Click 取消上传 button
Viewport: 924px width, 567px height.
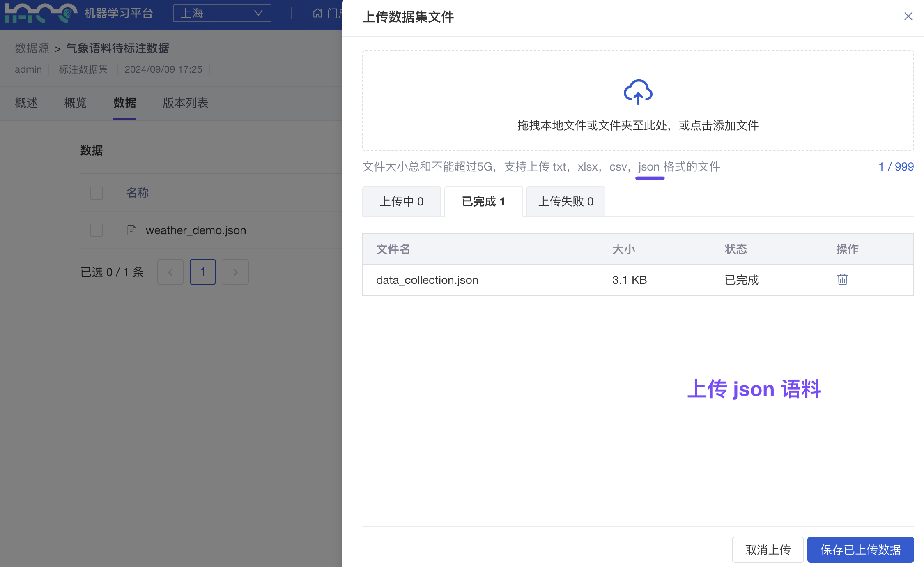tap(768, 550)
